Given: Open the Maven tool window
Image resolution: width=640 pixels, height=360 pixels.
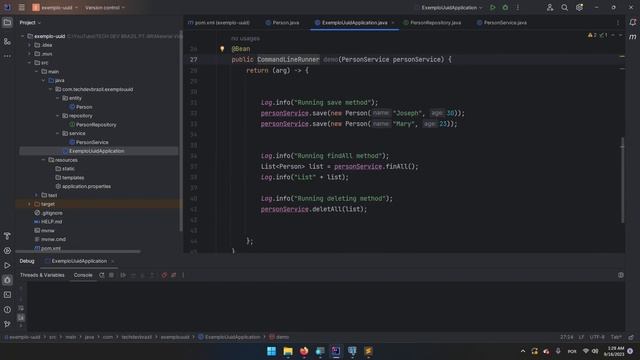Looking at the screenshot, I should tap(633, 37).
